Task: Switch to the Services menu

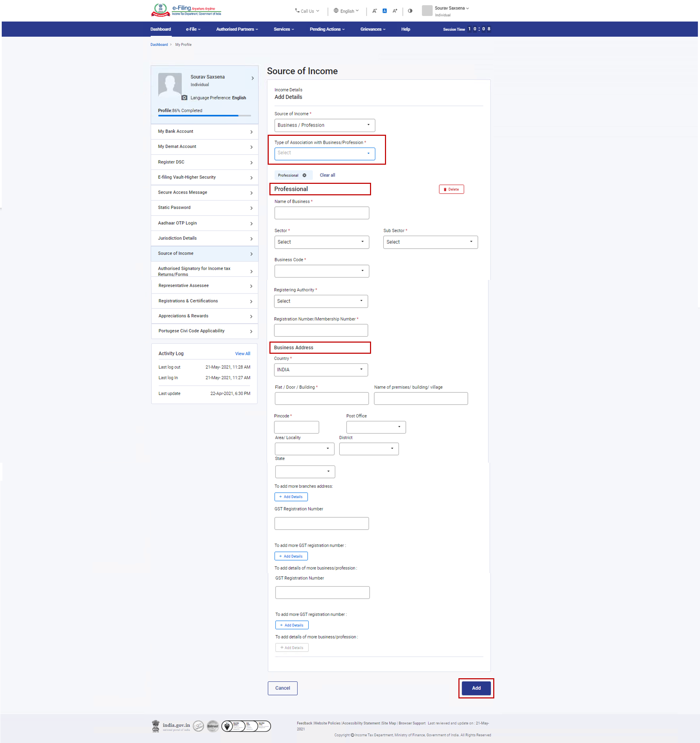Action: (x=283, y=29)
